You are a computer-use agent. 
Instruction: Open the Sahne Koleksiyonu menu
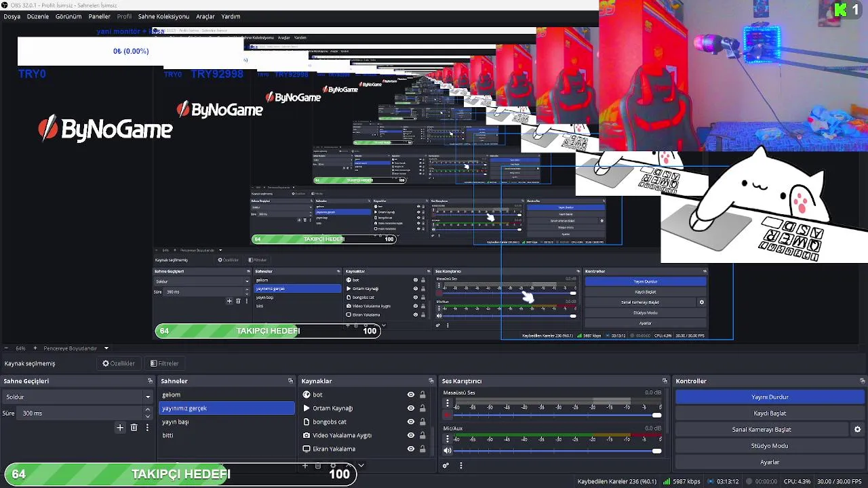click(x=163, y=16)
